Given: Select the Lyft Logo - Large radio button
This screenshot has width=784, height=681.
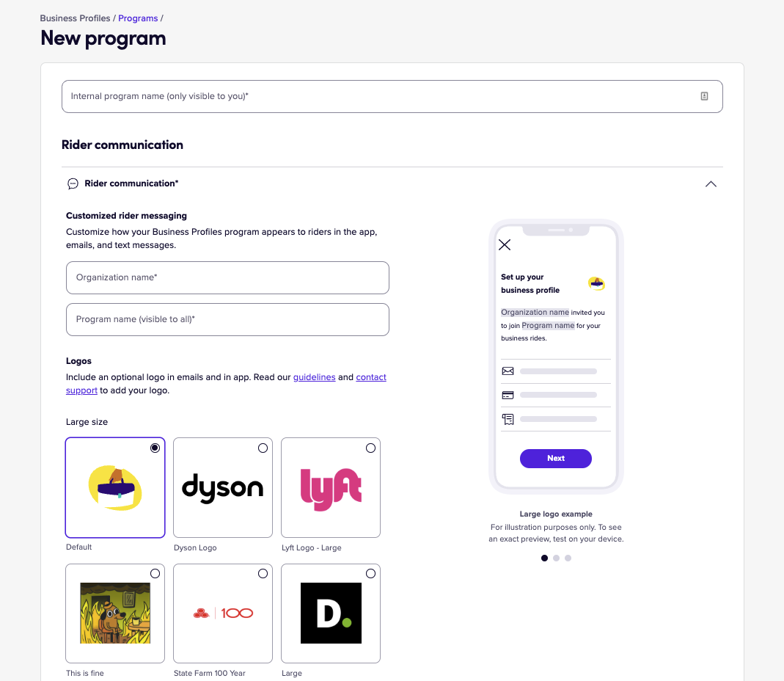Looking at the screenshot, I should point(370,448).
